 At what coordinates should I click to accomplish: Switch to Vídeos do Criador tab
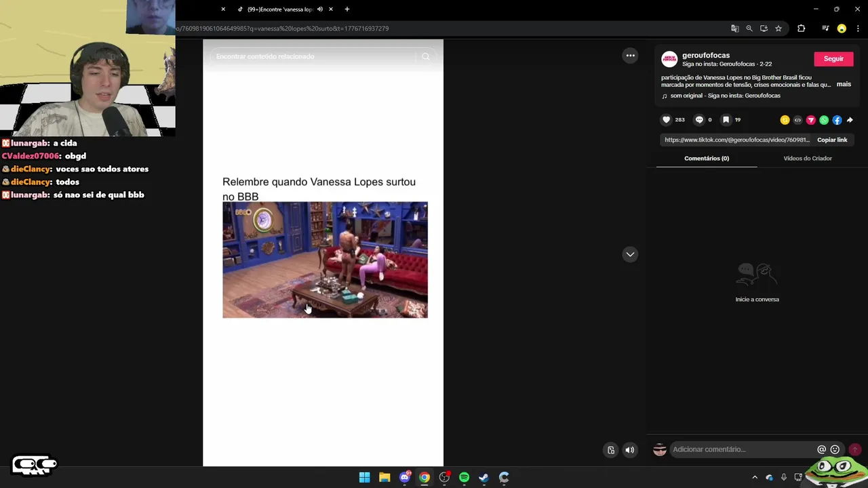pyautogui.click(x=808, y=159)
